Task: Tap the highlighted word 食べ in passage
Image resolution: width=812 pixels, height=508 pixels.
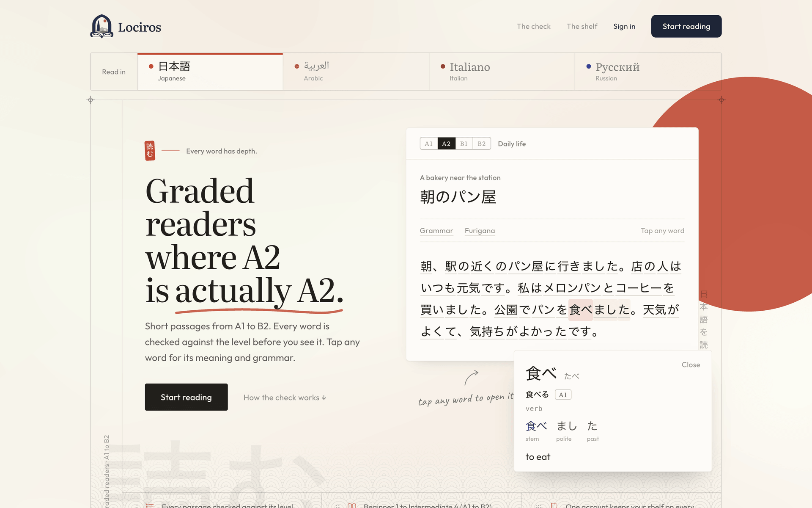Action: [581, 310]
